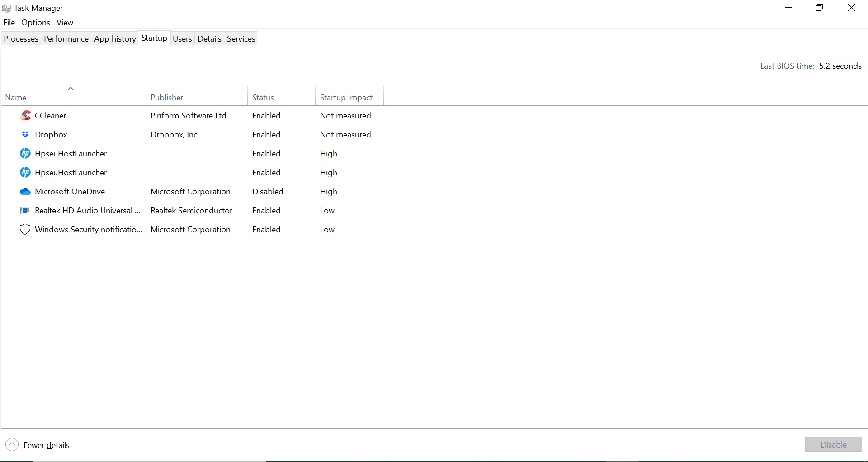The height and width of the screenshot is (462, 868).
Task: Click the Microsoft OneDrive cloud icon
Action: point(25,192)
